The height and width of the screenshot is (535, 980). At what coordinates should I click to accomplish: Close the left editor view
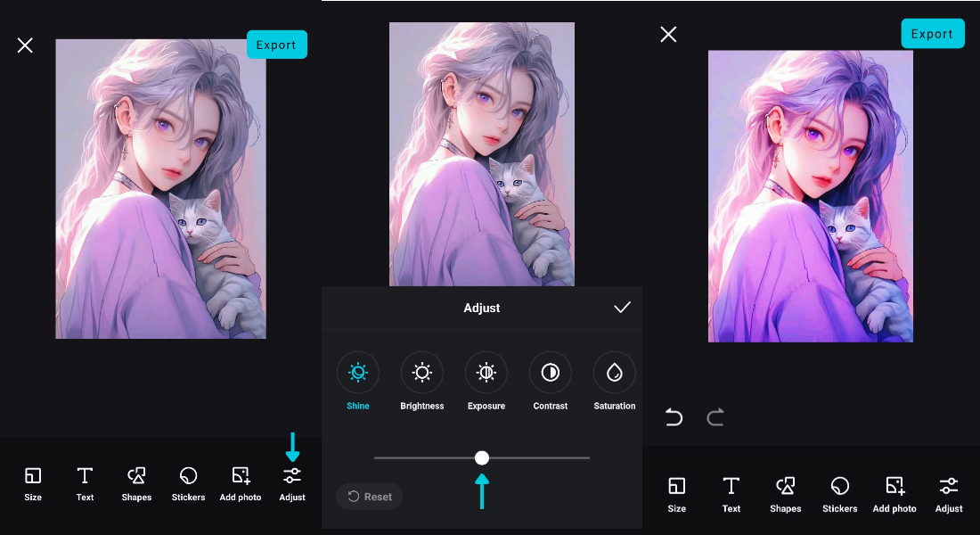pyautogui.click(x=25, y=45)
